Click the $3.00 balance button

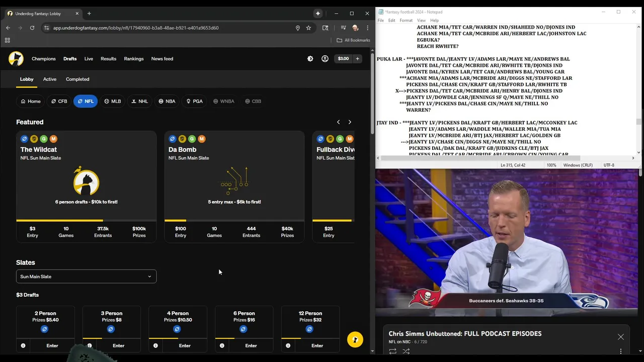343,59
